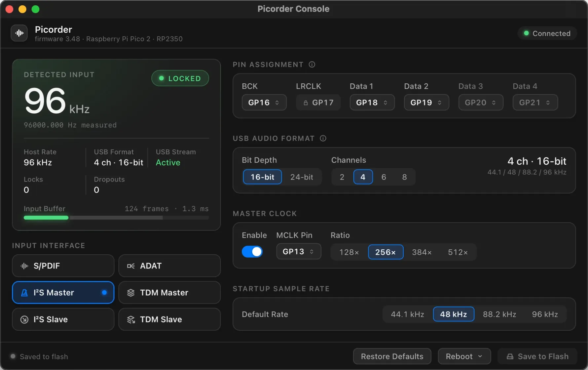The height and width of the screenshot is (370, 588).
Task: Set channels to 2
Action: 342,177
